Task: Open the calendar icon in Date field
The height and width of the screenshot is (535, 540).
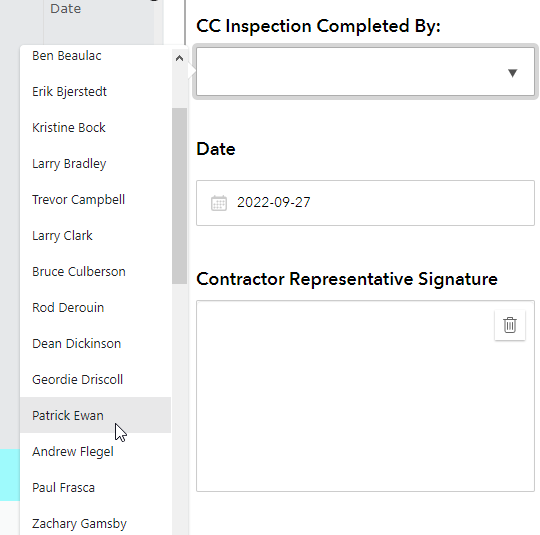Action: (219, 203)
